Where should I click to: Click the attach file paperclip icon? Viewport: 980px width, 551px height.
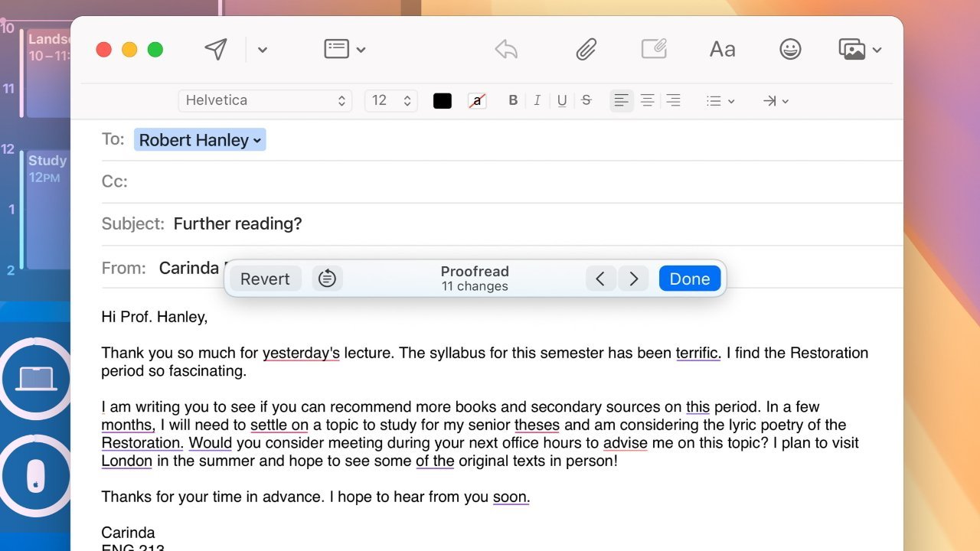click(x=586, y=50)
